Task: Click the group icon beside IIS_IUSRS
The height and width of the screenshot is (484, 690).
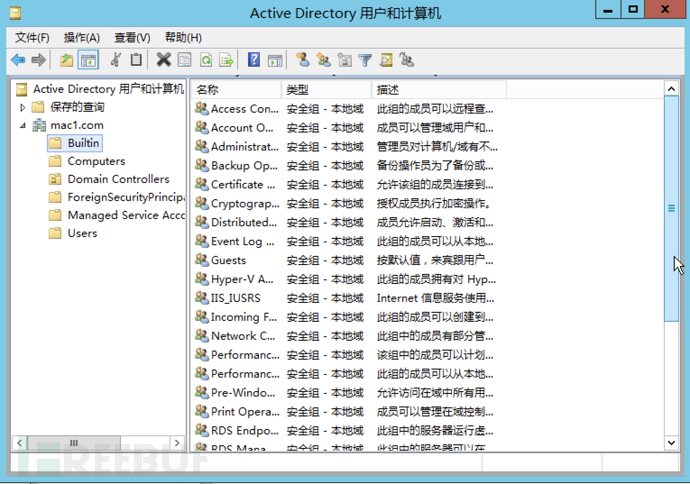Action: click(x=202, y=297)
